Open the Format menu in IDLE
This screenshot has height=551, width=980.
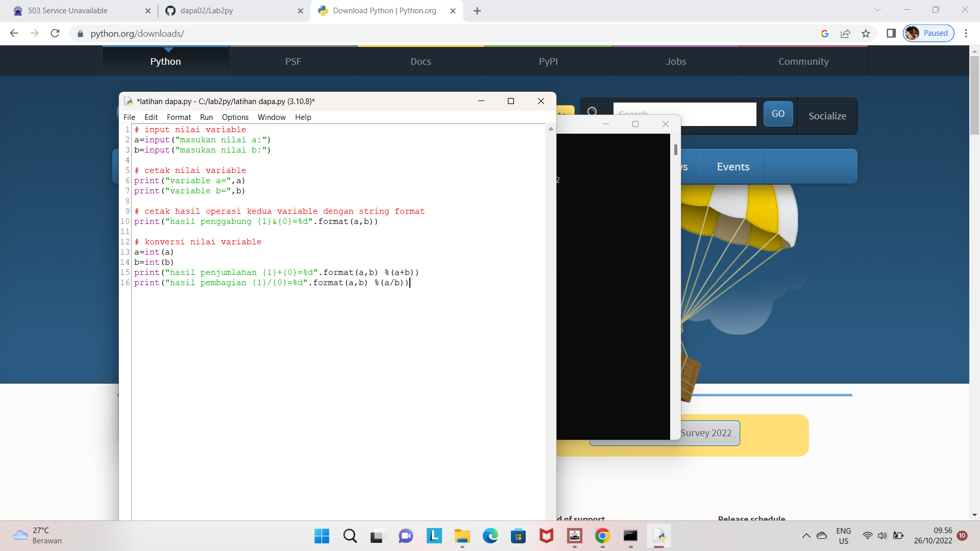pyautogui.click(x=179, y=117)
